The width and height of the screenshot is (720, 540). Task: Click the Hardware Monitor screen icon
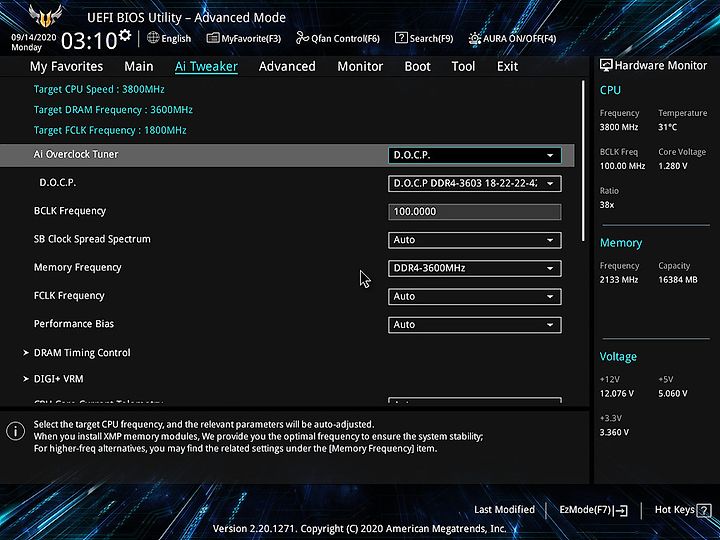pyautogui.click(x=606, y=66)
